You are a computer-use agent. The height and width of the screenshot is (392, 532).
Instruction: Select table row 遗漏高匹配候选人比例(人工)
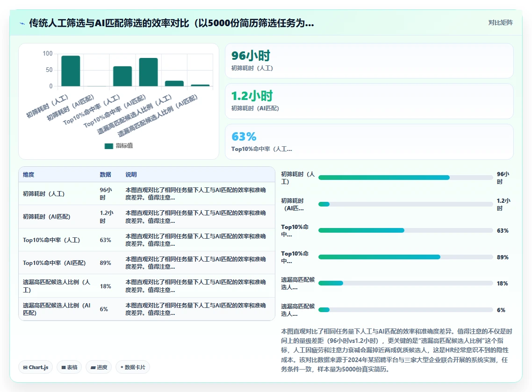coord(147,286)
